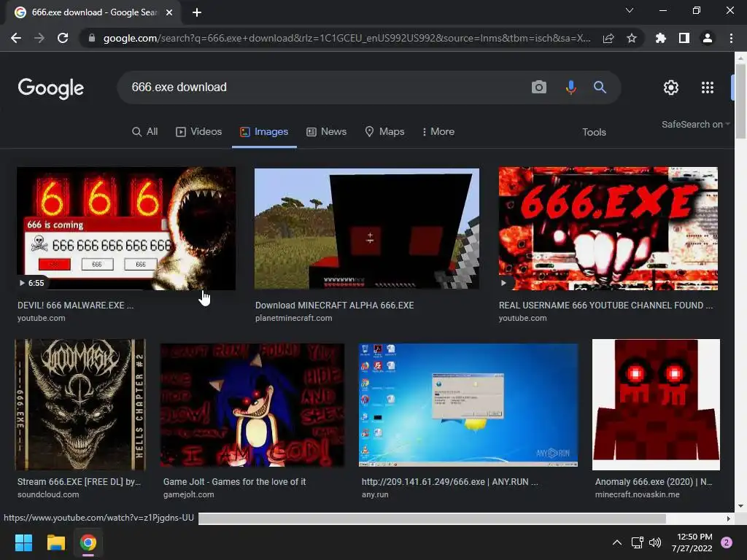Bookmark this page with the star icon

(632, 38)
